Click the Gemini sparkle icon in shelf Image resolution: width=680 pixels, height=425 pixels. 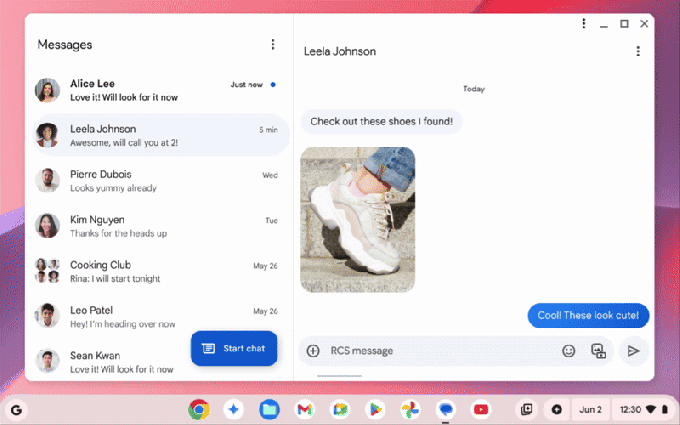point(233,409)
